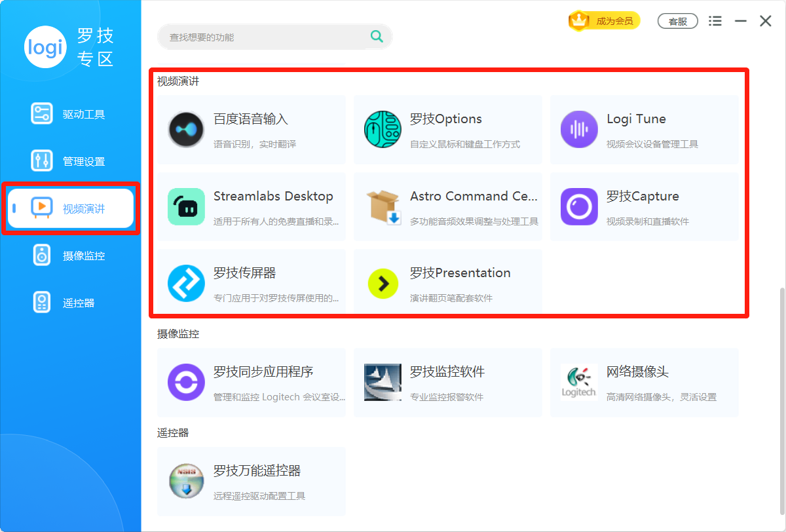
Task: Click the 摄像监控 section heading
Action: tap(178, 333)
